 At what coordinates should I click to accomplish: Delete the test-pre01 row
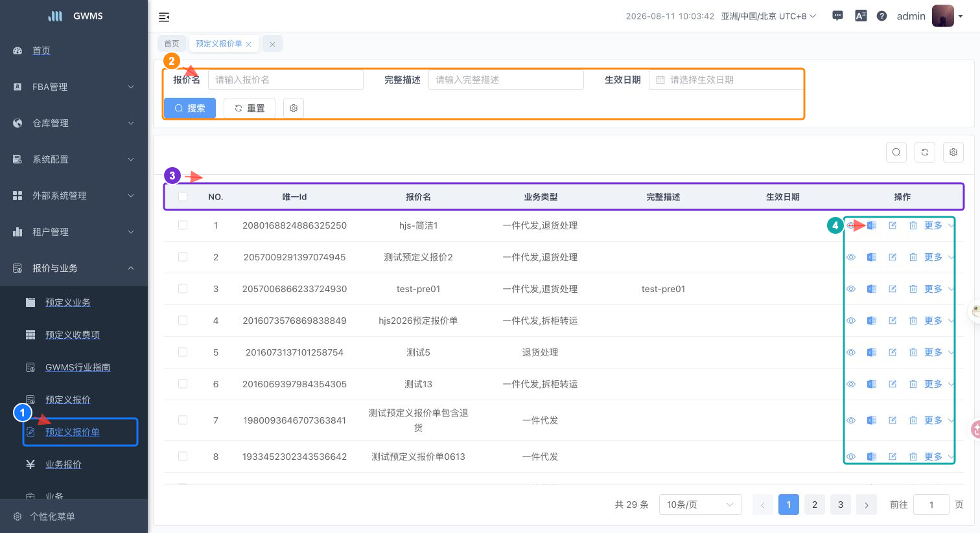click(913, 289)
